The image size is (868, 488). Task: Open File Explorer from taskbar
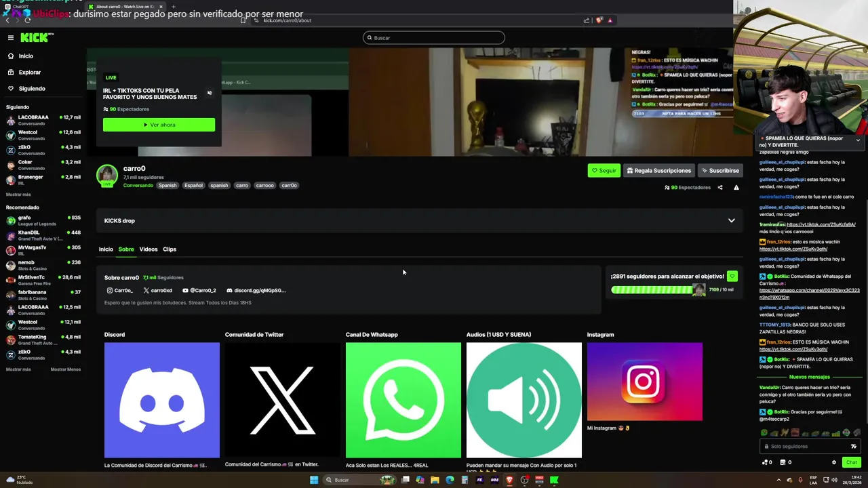click(x=435, y=480)
